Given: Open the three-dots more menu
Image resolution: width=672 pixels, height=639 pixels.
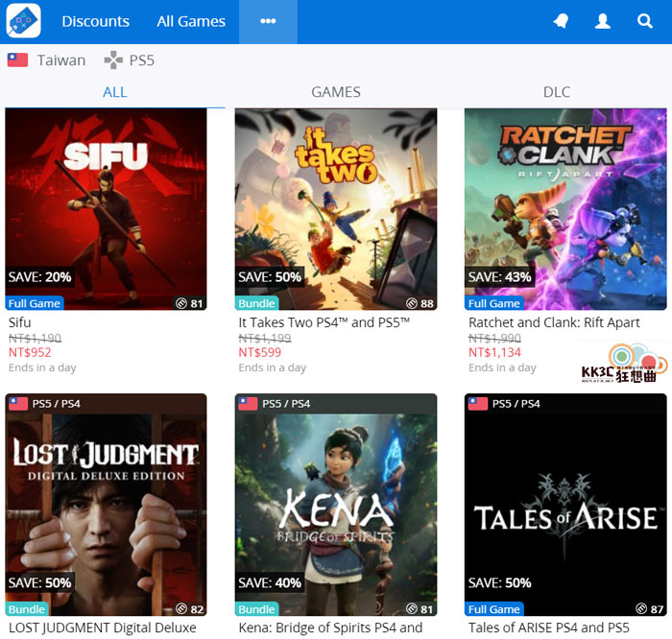Looking at the screenshot, I should 268,21.
